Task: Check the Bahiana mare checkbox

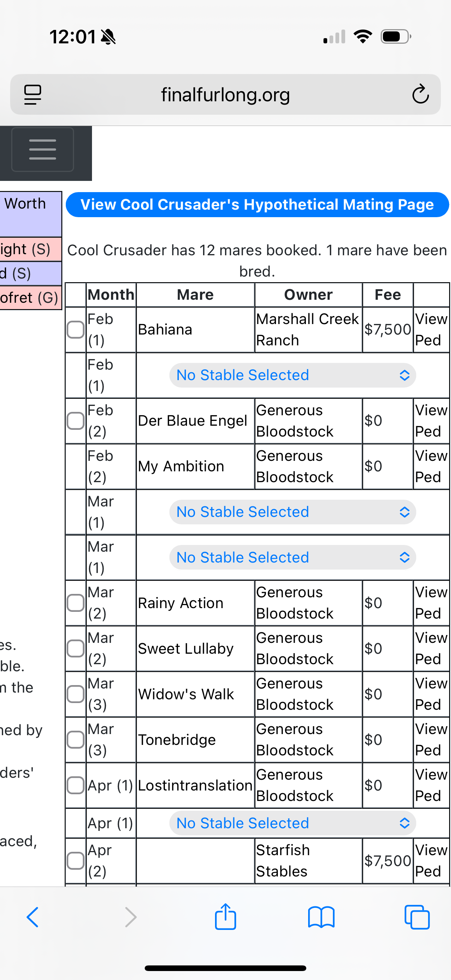Action: (x=76, y=329)
